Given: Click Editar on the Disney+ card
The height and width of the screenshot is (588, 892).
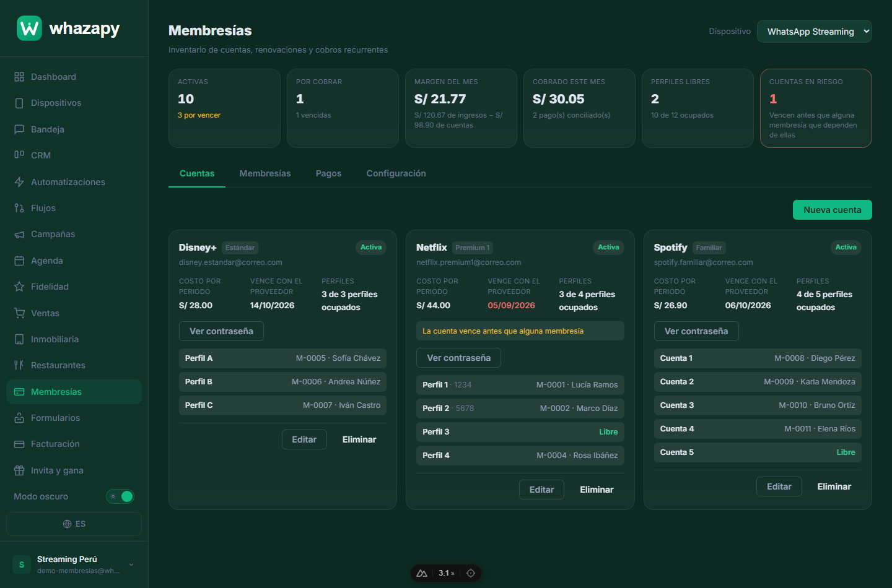Looking at the screenshot, I should [x=304, y=439].
